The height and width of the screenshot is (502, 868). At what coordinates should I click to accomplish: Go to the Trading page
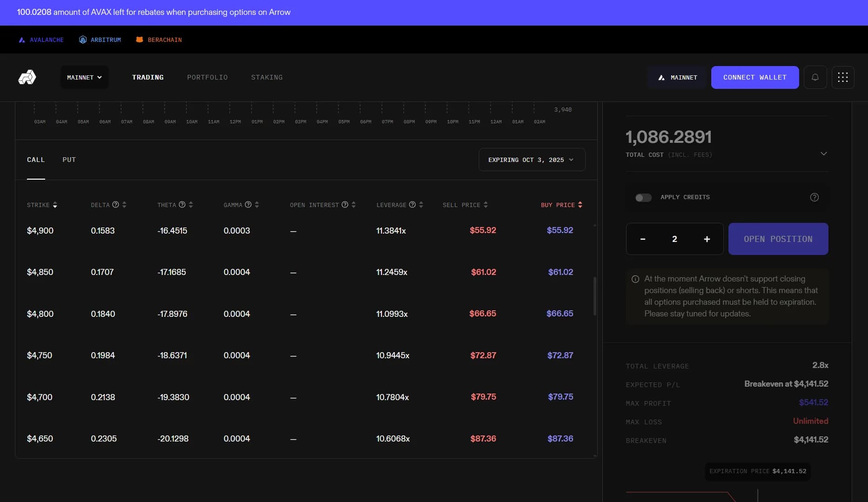[148, 77]
